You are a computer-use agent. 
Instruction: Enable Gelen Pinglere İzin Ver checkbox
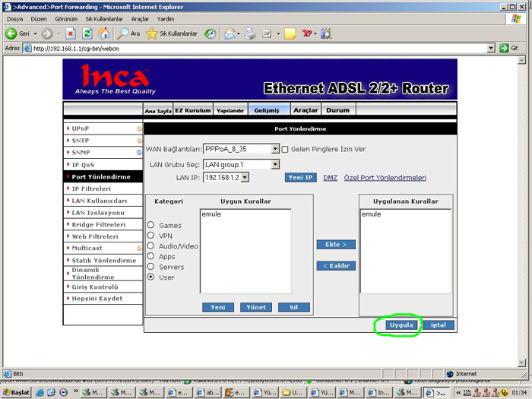click(285, 149)
